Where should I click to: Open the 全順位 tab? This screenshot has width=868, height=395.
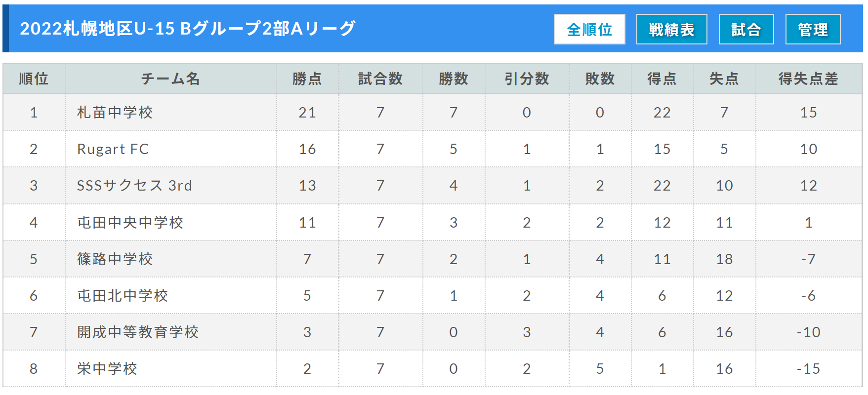tap(589, 30)
